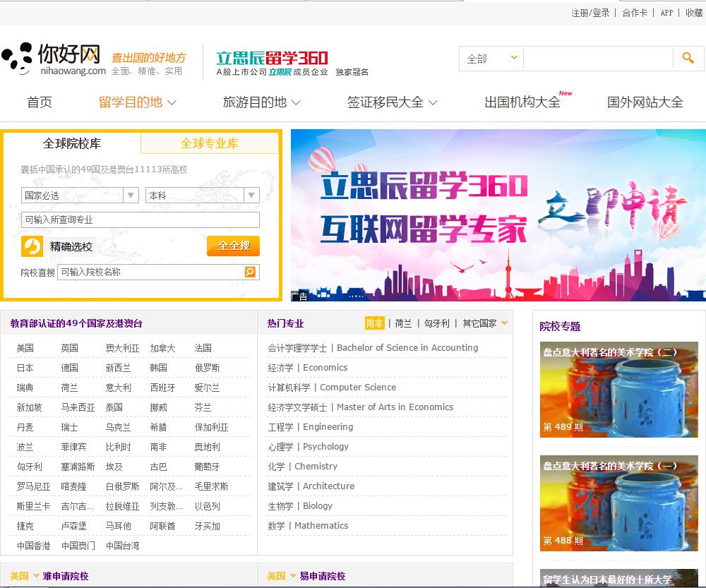Click country link 保加利亚
706x588 pixels.
click(x=211, y=427)
